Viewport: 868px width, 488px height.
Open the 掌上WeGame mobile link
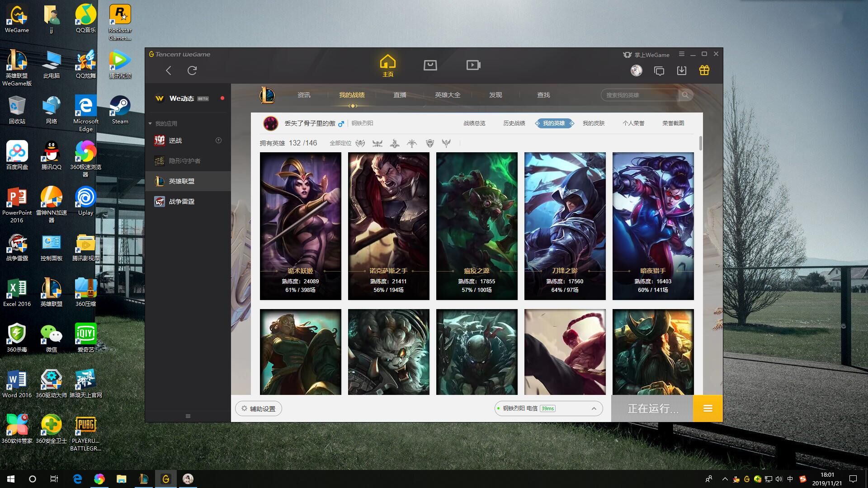click(x=646, y=55)
